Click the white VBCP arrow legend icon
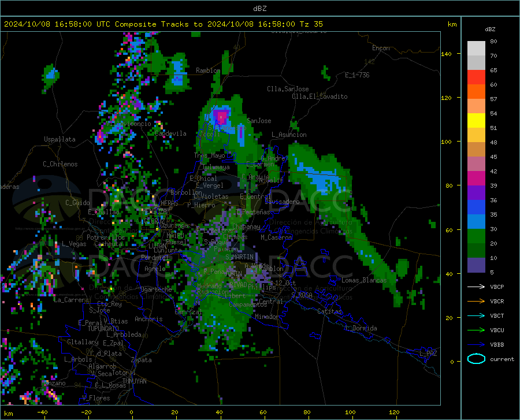The image size is (520, 420). click(x=476, y=287)
